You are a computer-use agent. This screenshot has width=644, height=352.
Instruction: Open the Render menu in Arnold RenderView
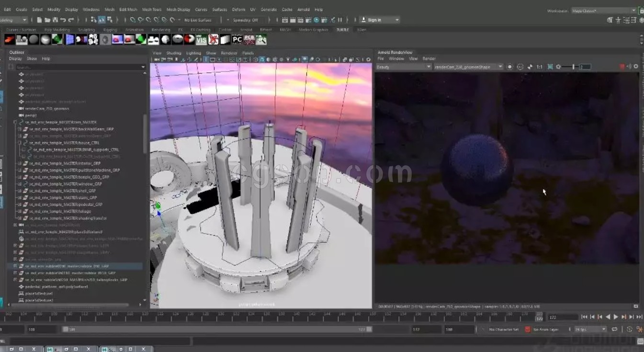[x=429, y=58]
